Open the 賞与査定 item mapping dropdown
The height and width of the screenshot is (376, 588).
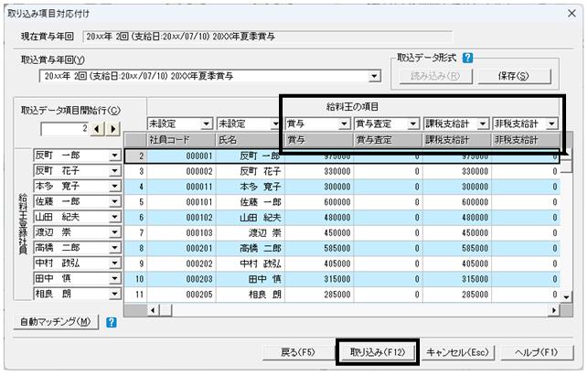point(413,124)
